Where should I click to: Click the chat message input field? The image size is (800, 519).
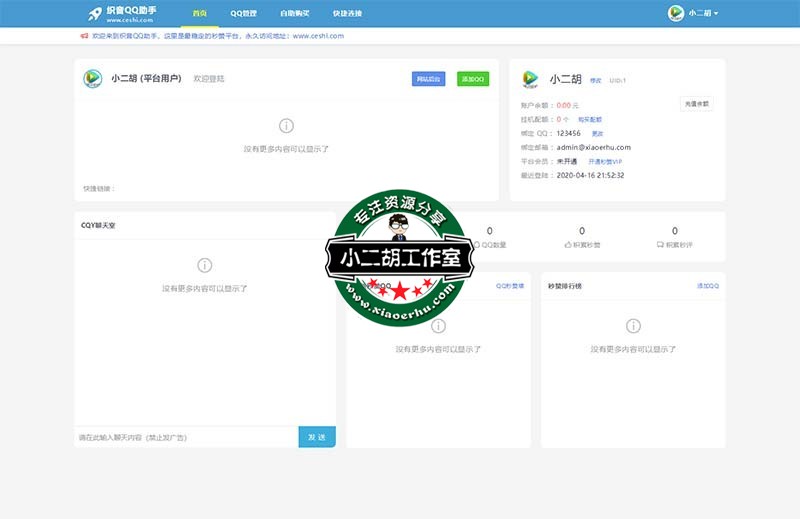[x=186, y=437]
